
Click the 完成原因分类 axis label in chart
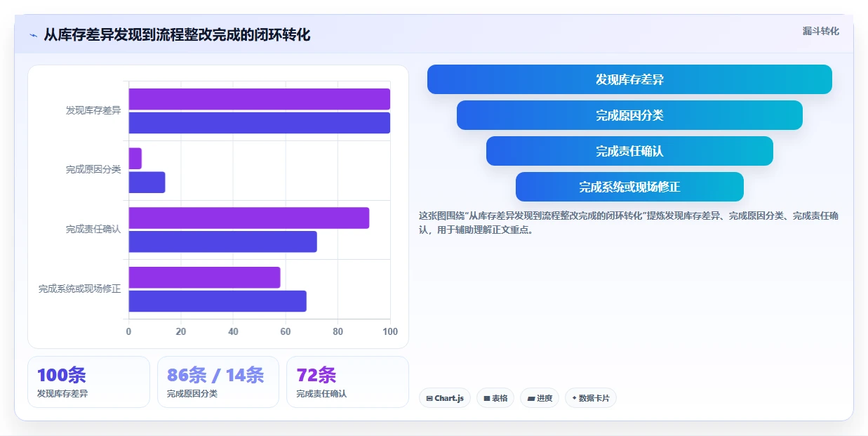click(93, 170)
